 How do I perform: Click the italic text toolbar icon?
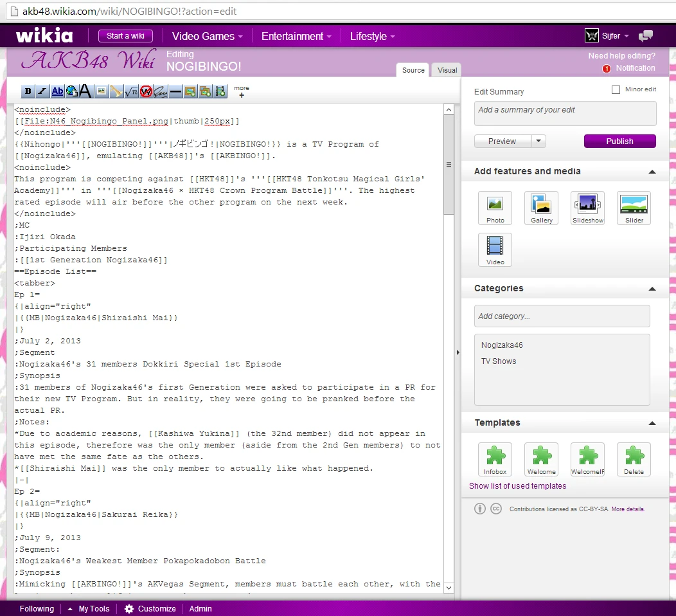click(42, 91)
